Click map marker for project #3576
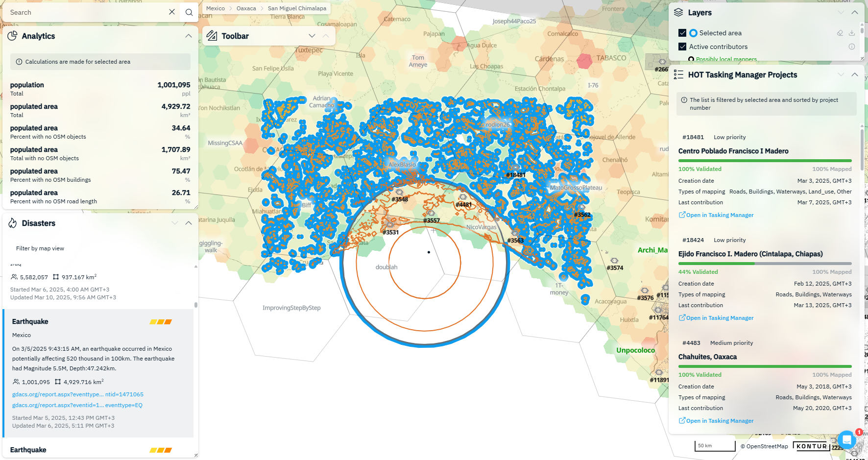This screenshot has width=868, height=460. click(x=645, y=291)
